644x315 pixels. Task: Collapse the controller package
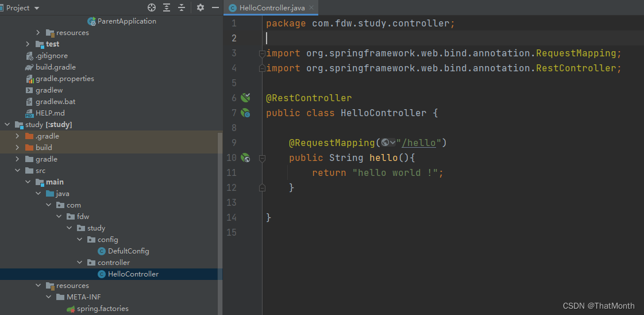[79, 263]
